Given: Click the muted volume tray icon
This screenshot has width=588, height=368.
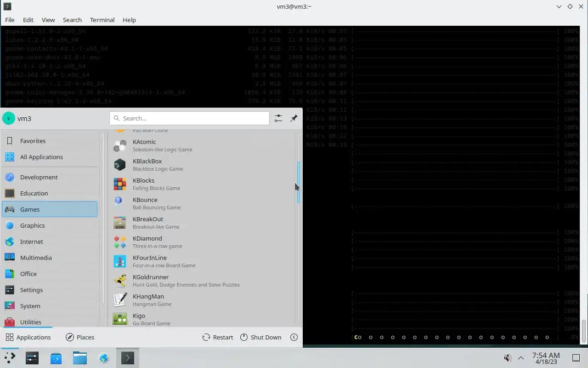Looking at the screenshot, I should [508, 358].
